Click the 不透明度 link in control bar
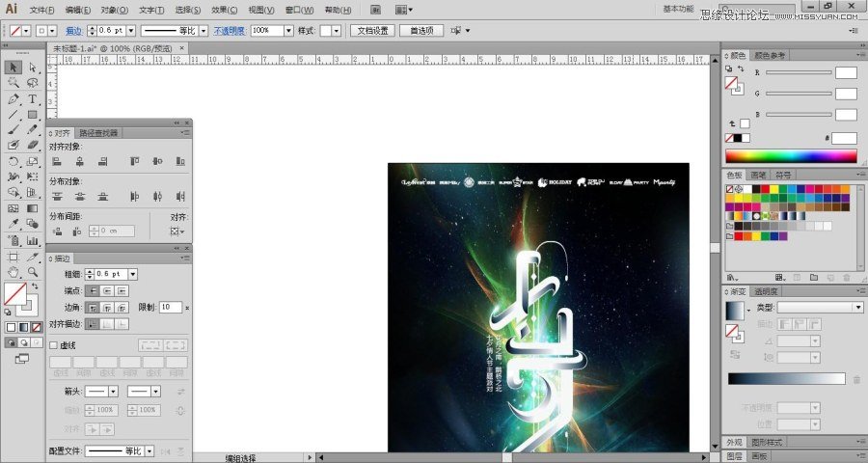Viewport: 868px width, 463px height. point(230,32)
